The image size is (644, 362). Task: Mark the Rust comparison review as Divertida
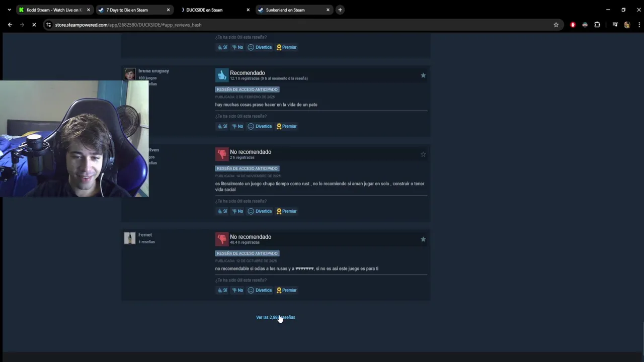tap(260, 211)
